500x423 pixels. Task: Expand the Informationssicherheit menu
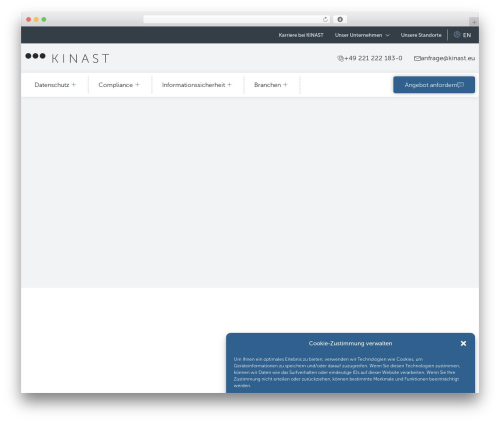196,85
